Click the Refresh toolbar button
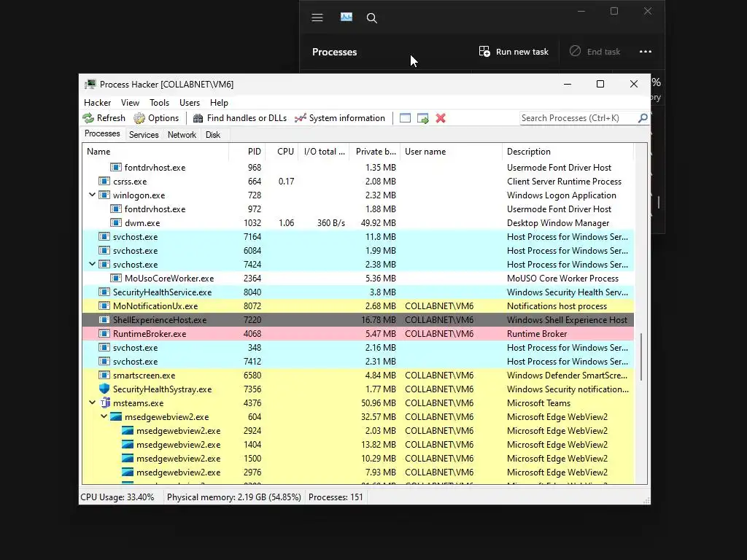 tap(104, 118)
